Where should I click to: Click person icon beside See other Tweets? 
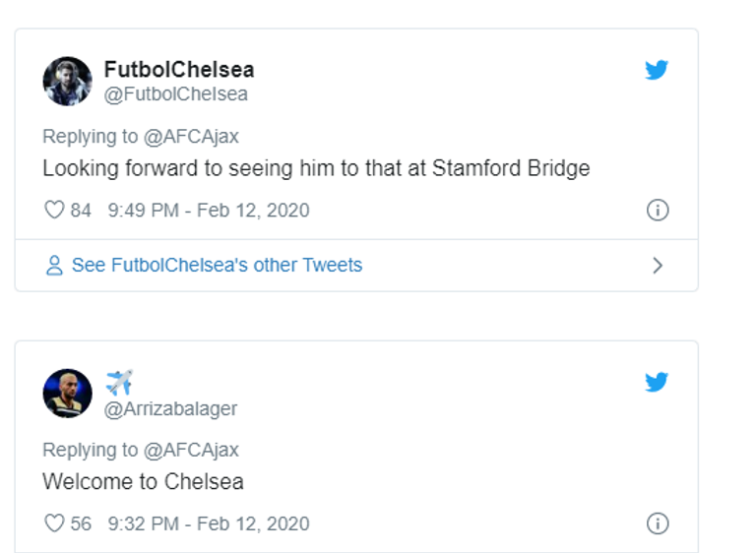[x=54, y=266]
